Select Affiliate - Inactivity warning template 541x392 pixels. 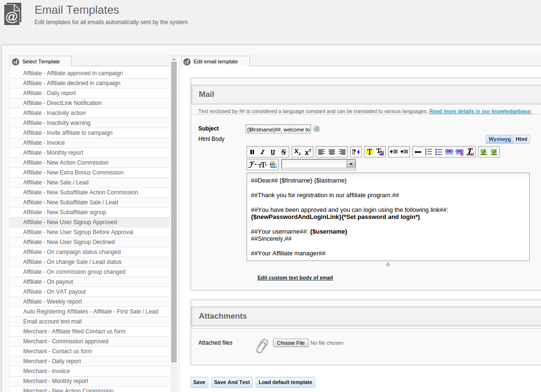pyautogui.click(x=90, y=123)
